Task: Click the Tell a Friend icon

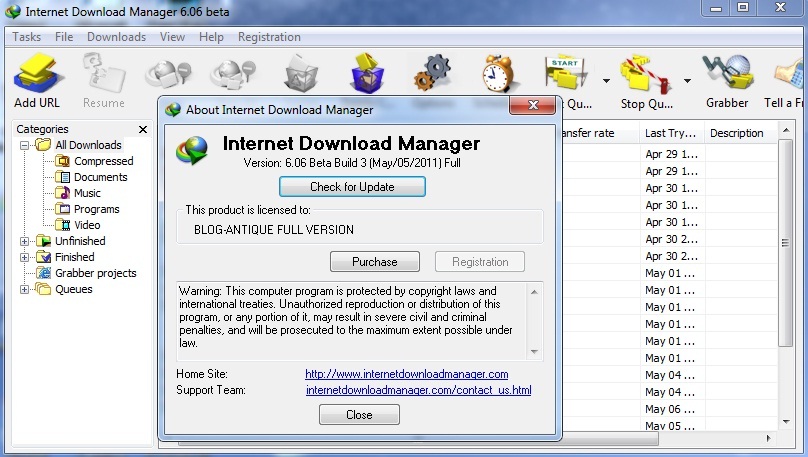Action: [789, 75]
